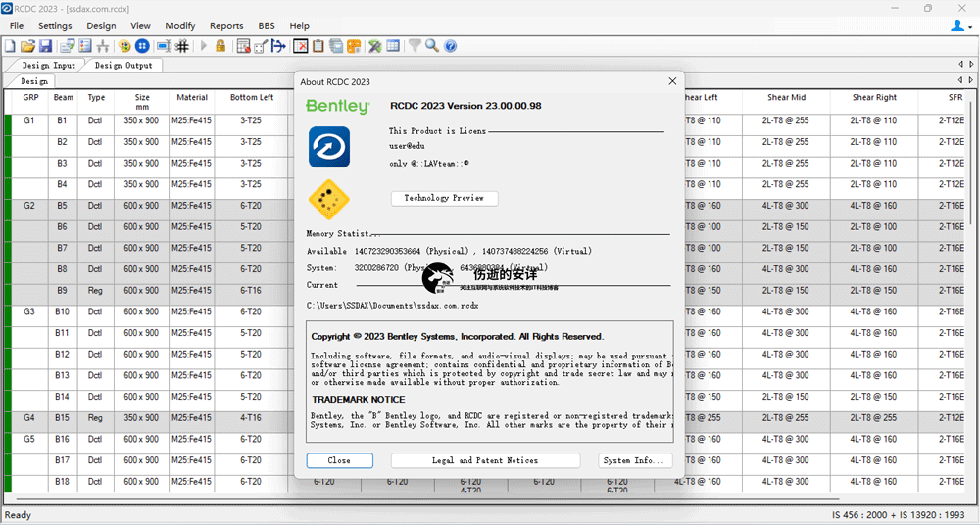Click the tools and wrench toolbar icon
The width and height of the screenshot is (980, 525).
[375, 46]
